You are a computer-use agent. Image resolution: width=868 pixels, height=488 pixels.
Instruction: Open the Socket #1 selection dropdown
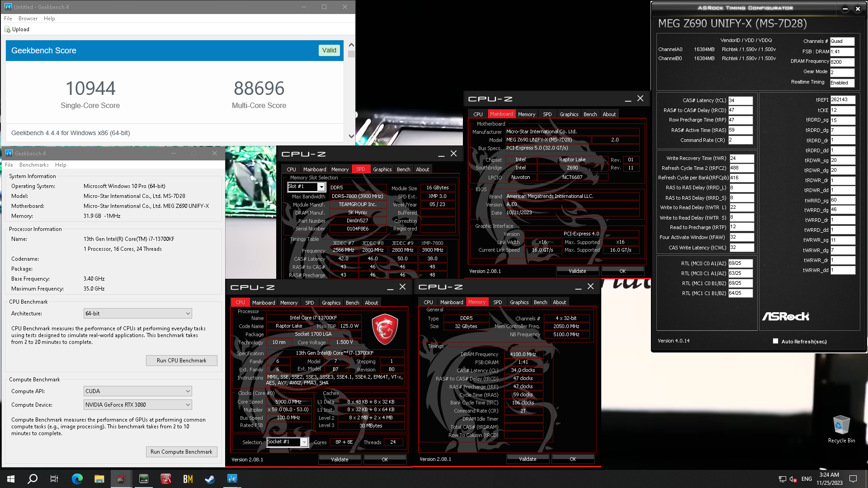[x=304, y=442]
